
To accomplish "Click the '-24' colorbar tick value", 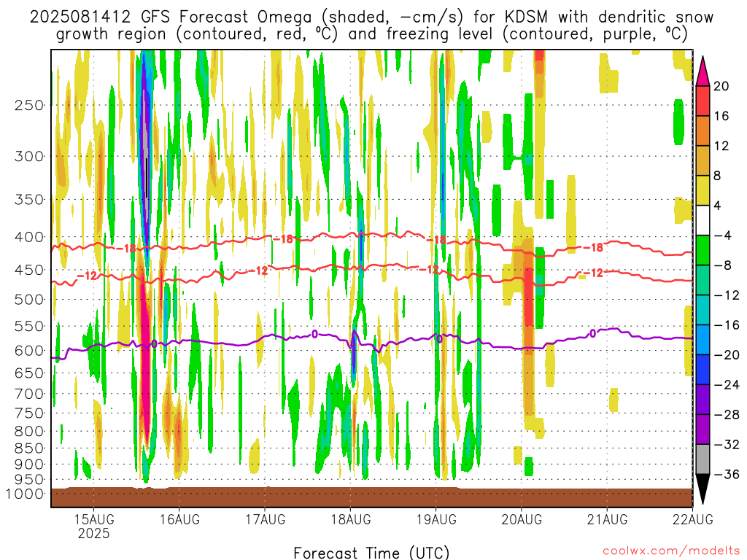I will point(727,385).
